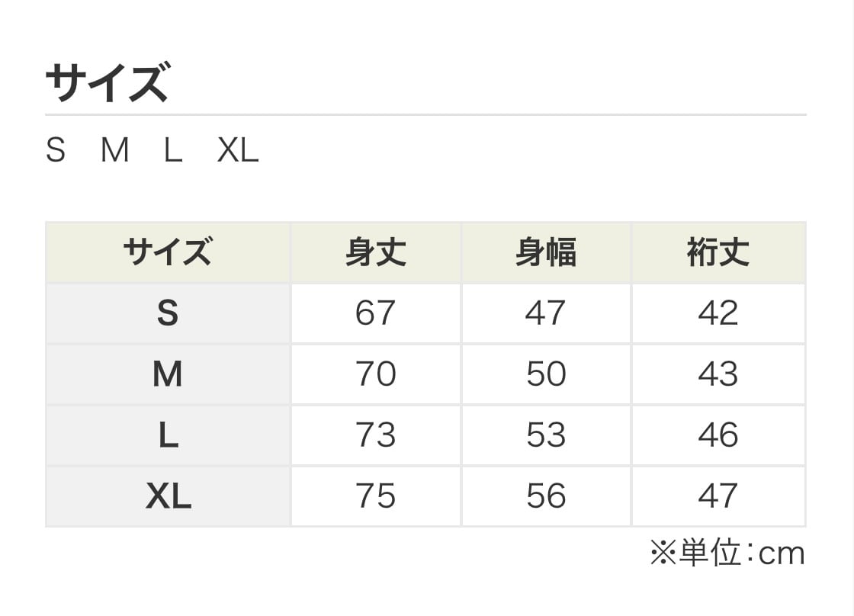Select size S in the size list under the heading
The height and width of the screenshot is (616, 854).
(56, 151)
